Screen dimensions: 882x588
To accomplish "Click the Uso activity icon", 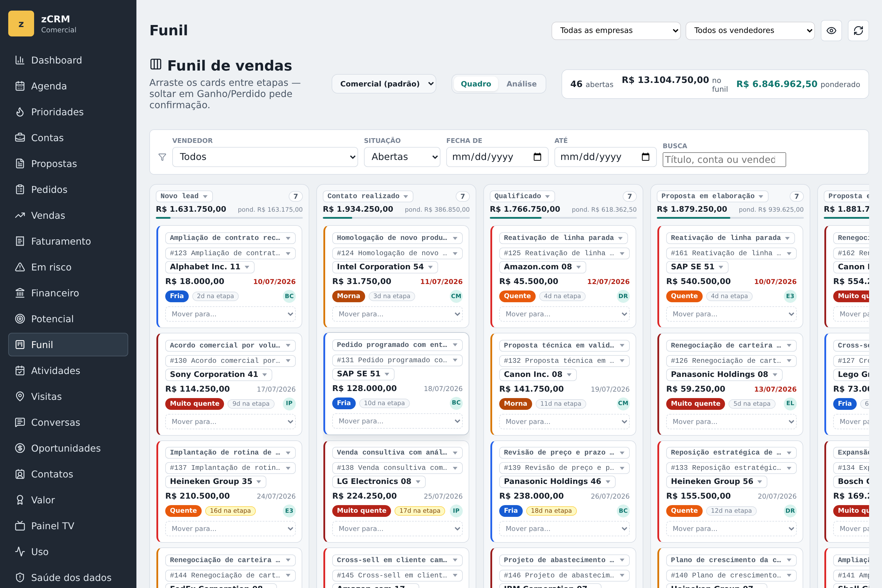I will pyautogui.click(x=20, y=552).
